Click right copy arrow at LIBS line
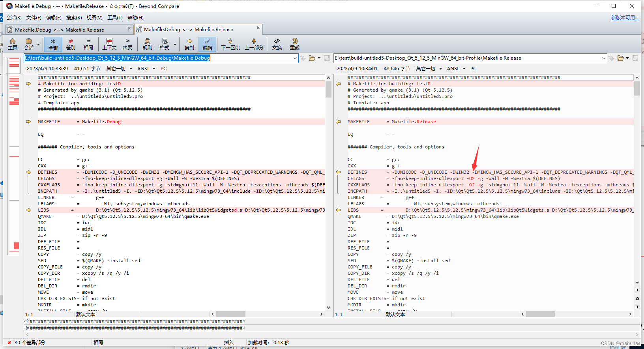The width and height of the screenshot is (644, 349). point(338,210)
